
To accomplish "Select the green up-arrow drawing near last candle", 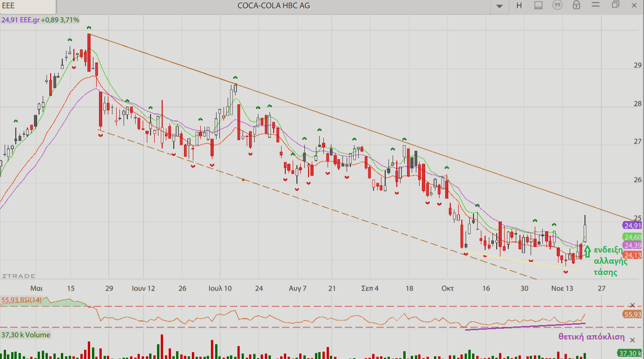I will (587, 251).
